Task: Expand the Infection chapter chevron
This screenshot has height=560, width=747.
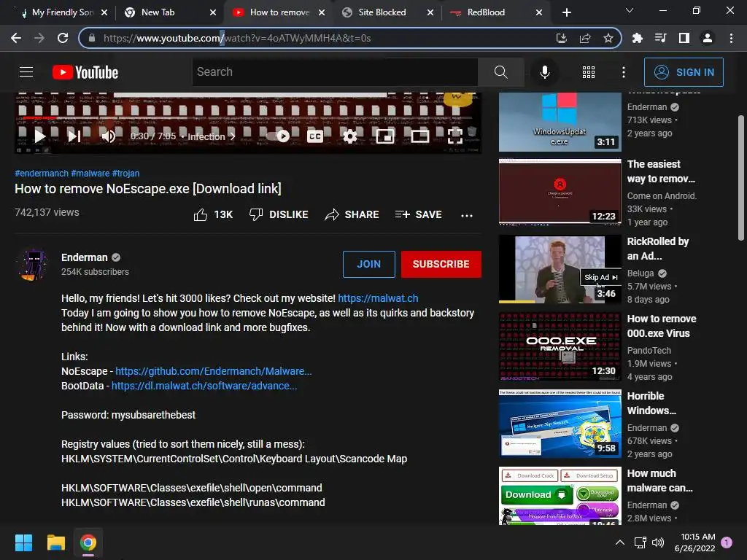Action: [233, 136]
